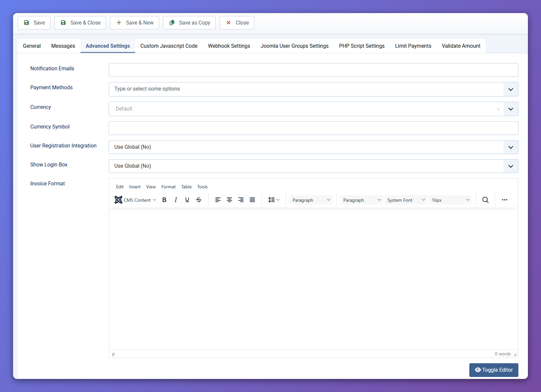Expand the Payment Methods dropdown
The height and width of the screenshot is (392, 541).
(511, 89)
